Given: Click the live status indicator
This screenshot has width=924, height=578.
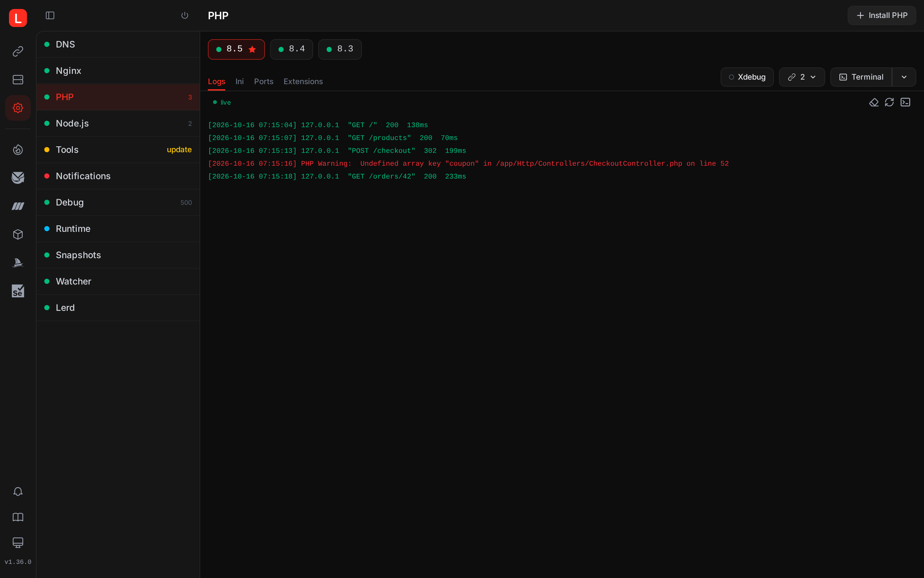Looking at the screenshot, I should [222, 102].
